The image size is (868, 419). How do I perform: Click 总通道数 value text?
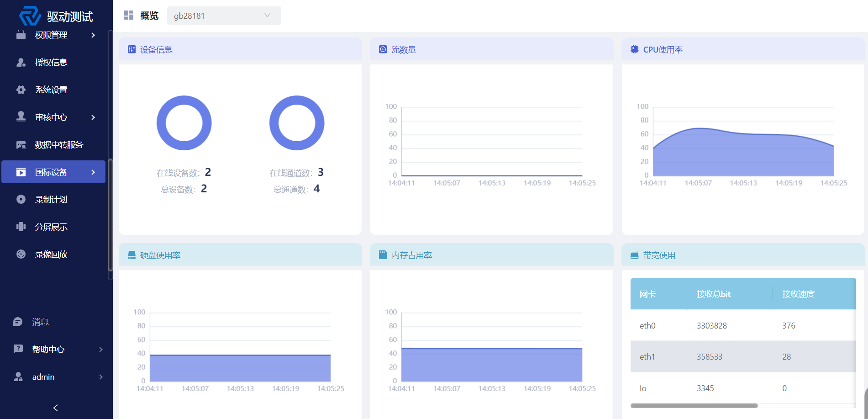tap(316, 189)
